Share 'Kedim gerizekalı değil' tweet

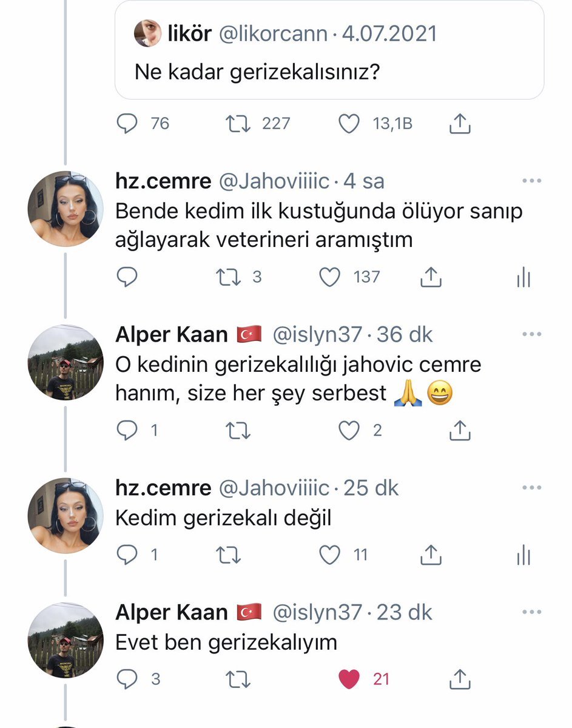point(430,554)
